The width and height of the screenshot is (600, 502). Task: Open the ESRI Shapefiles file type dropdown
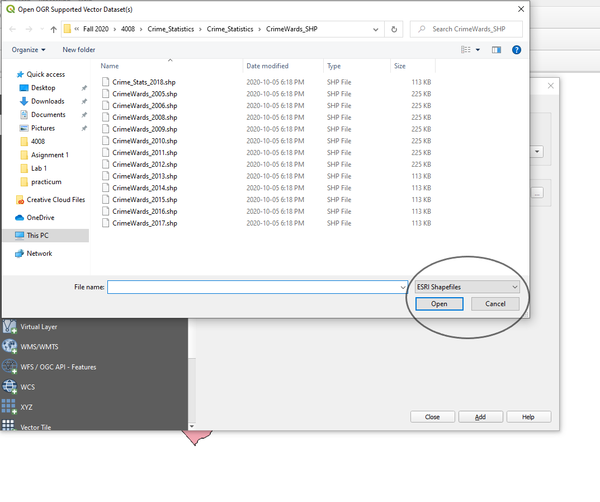467,287
